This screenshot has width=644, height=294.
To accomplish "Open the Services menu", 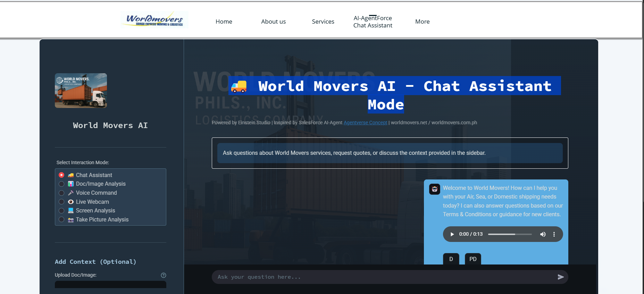I will [323, 22].
